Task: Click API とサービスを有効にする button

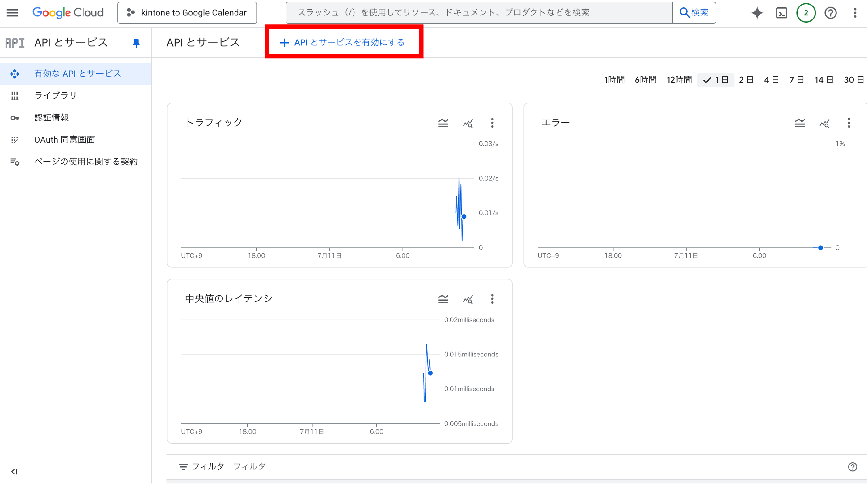Action: 342,42
